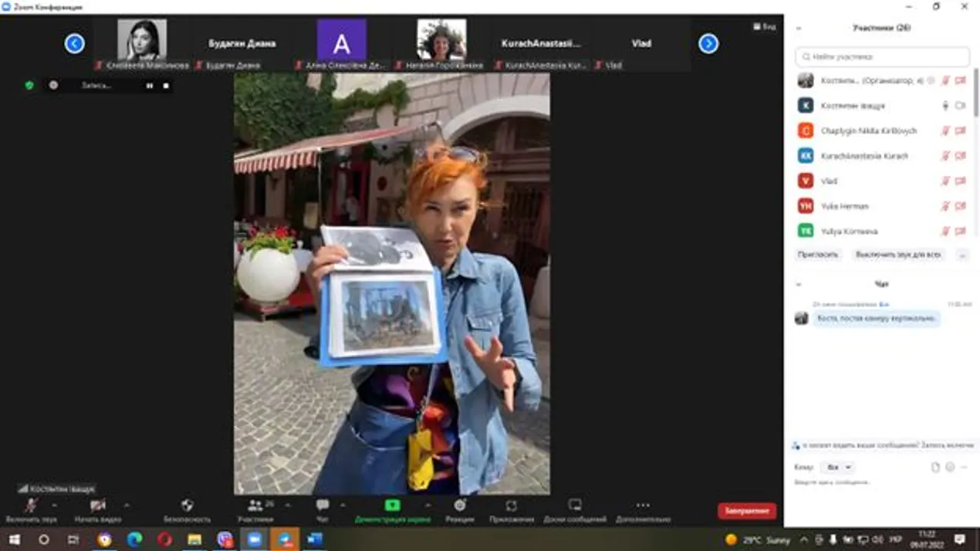Viewport: 980px width, 551px height.
Task: Collapse the Участники panel header chevron
Action: click(799, 28)
